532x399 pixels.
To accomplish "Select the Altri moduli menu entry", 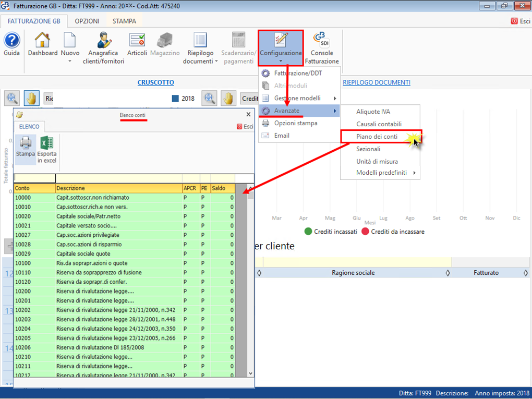I will click(291, 86).
